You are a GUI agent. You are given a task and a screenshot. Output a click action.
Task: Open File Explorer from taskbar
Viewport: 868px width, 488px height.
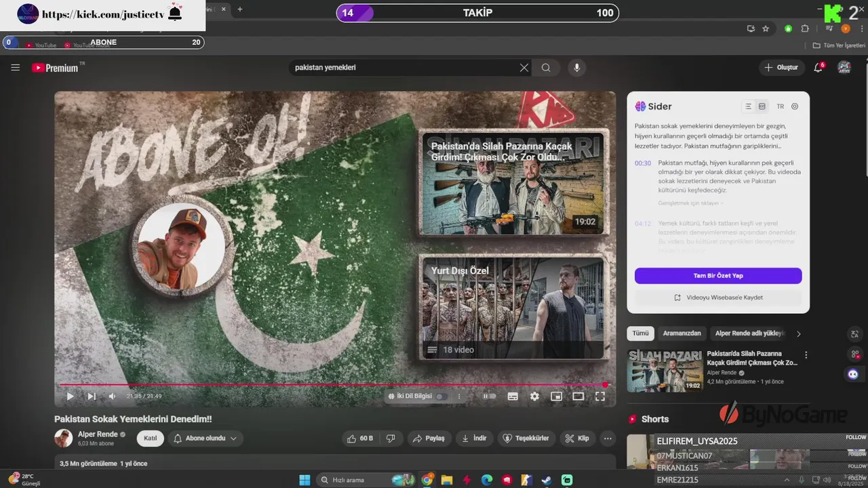pos(447,480)
